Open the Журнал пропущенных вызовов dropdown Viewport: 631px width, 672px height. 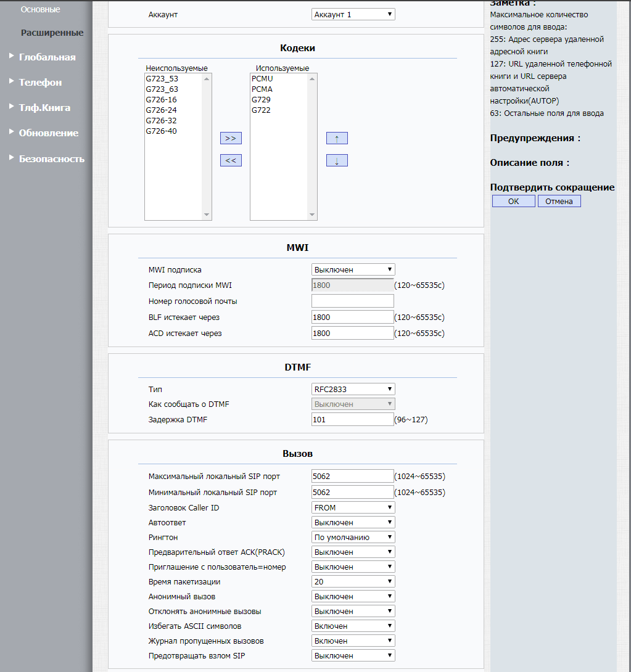(x=353, y=641)
